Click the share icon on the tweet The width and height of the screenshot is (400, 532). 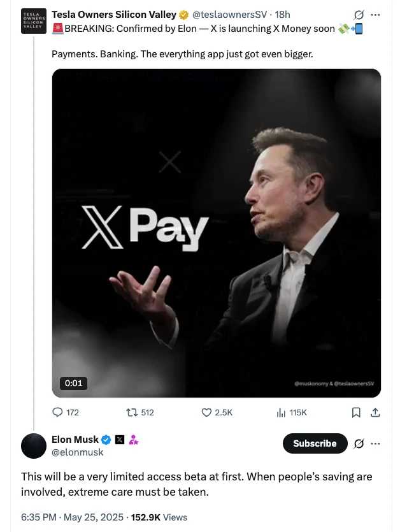(x=375, y=412)
